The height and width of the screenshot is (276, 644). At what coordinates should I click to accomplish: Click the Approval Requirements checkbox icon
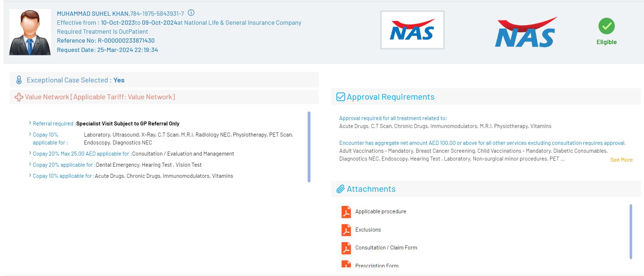[x=340, y=97]
